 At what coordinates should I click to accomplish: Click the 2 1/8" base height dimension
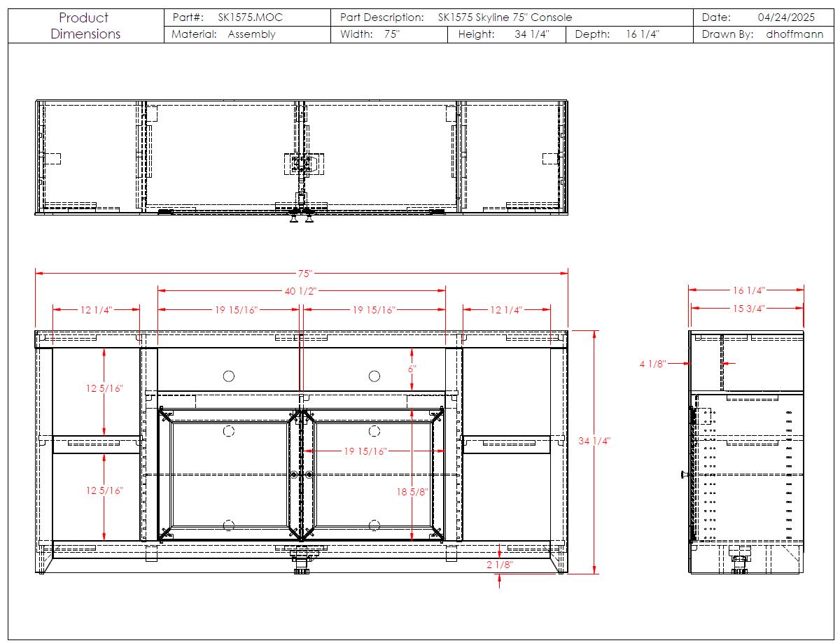pyautogui.click(x=499, y=564)
